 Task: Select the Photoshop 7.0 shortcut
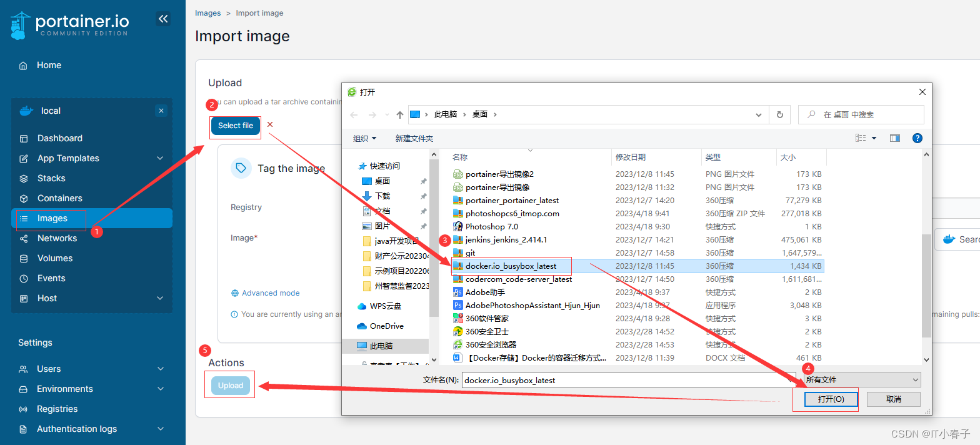click(491, 227)
